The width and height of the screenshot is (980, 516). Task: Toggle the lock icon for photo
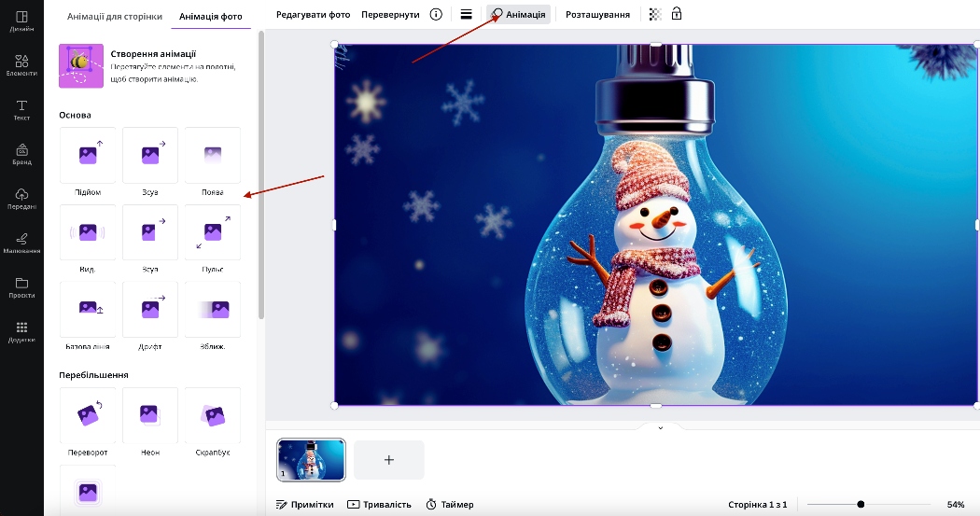pyautogui.click(x=677, y=14)
